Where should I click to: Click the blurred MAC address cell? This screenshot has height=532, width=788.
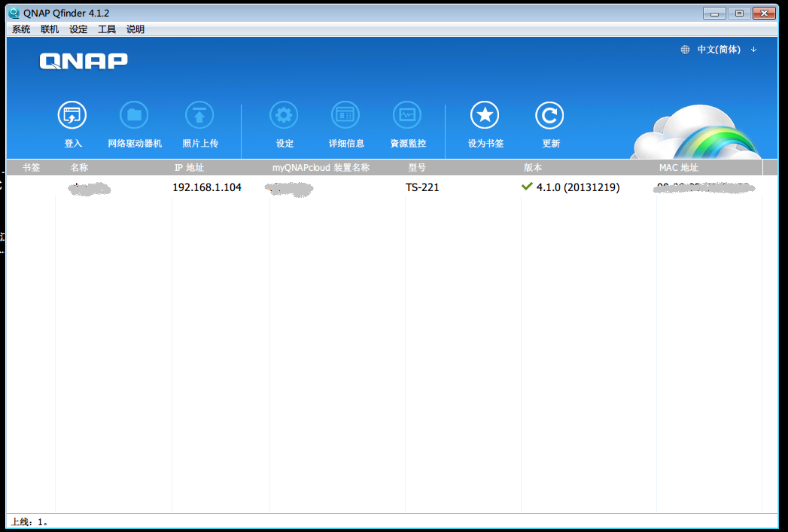coord(705,188)
